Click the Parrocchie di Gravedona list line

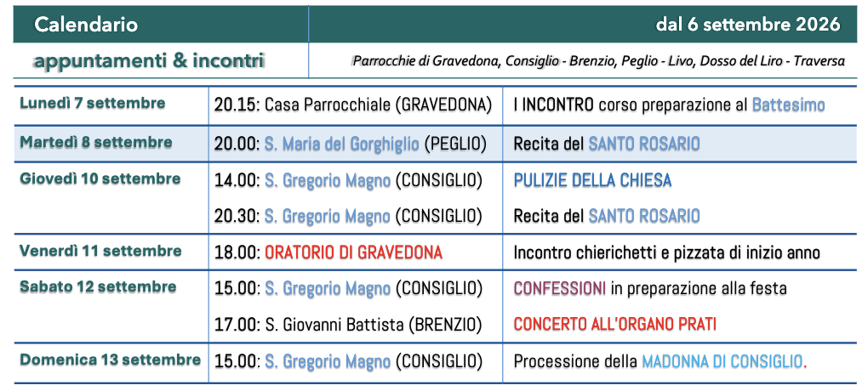pos(599,61)
